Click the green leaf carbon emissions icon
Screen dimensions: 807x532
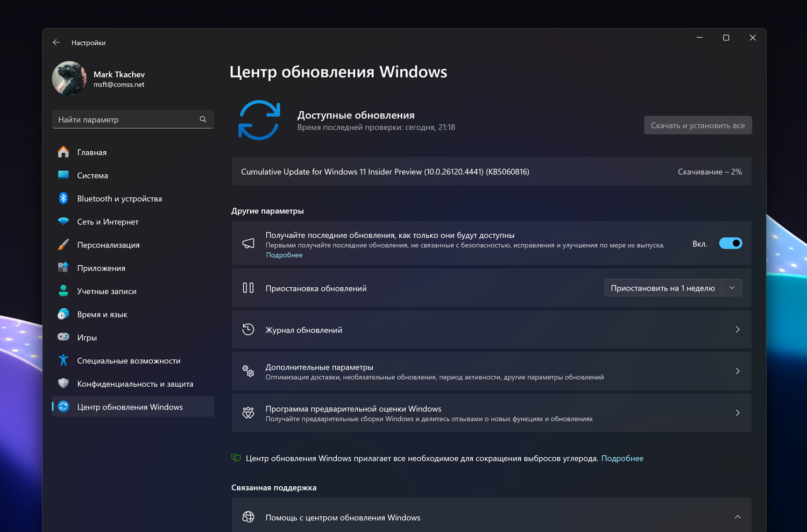tap(236, 458)
